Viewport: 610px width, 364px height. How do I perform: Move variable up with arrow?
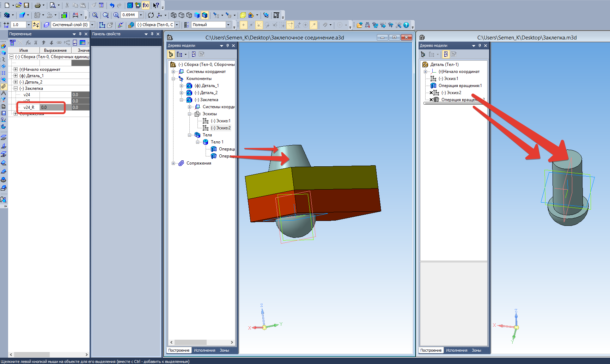point(44,43)
